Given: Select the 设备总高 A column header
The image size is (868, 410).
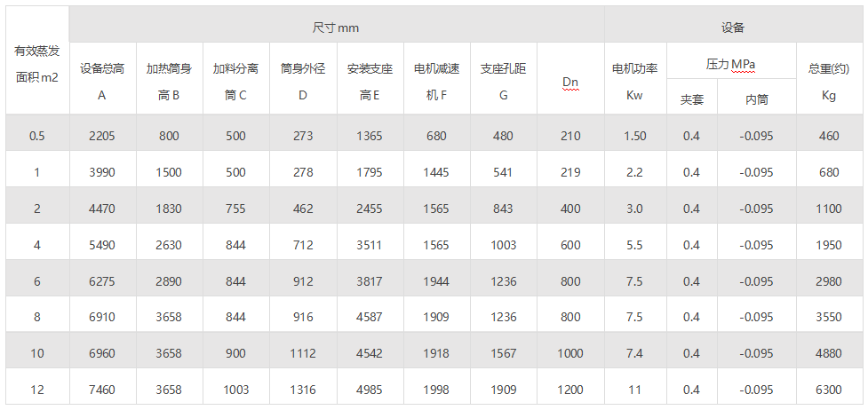Looking at the screenshot, I should [102, 81].
